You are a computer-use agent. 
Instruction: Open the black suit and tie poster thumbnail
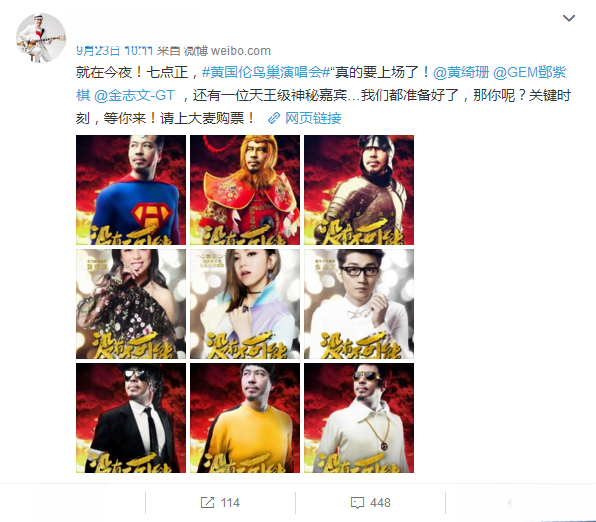[131, 418]
